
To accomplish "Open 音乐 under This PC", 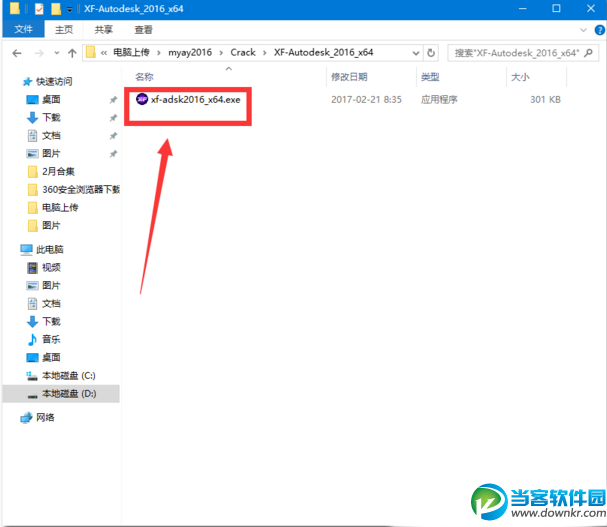I will coord(51,340).
